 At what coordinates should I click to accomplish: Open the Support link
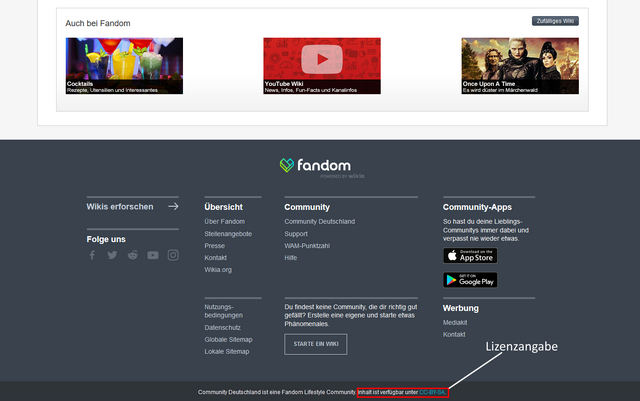coord(296,234)
